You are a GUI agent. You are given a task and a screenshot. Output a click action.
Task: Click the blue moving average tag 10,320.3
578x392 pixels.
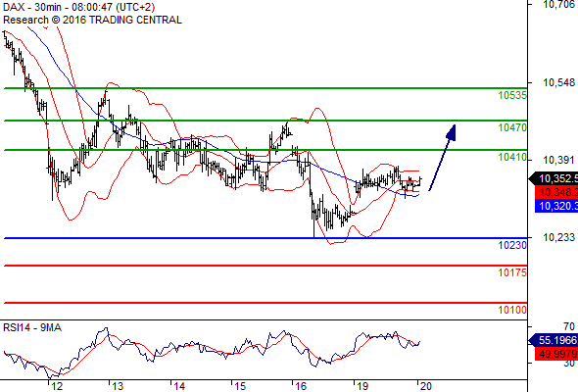[556, 206]
